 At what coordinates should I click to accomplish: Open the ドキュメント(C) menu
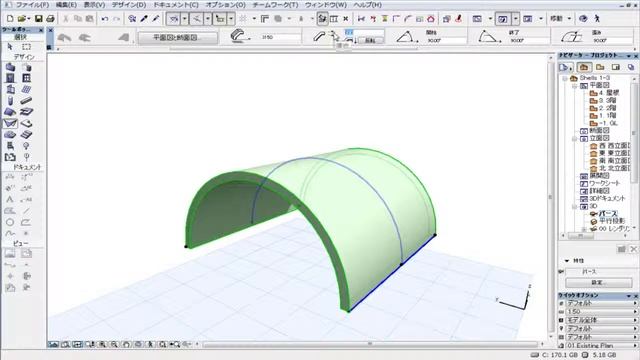click(176, 5)
